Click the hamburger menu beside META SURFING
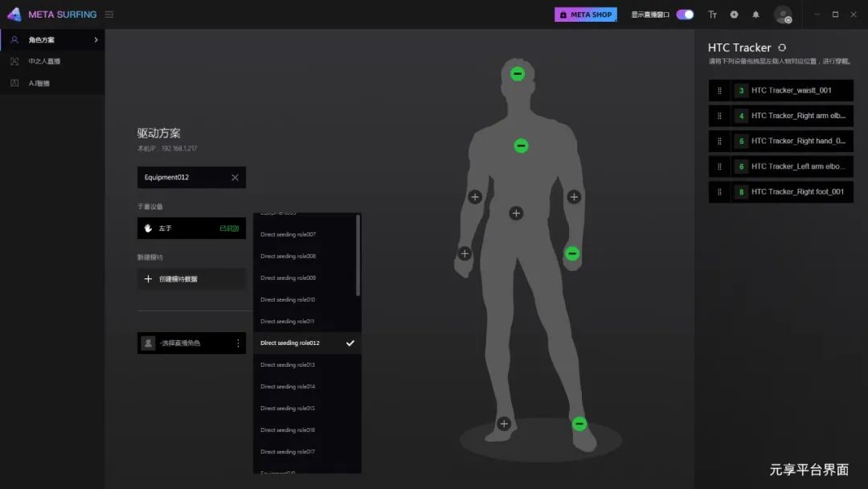The image size is (868, 489). 109,14
